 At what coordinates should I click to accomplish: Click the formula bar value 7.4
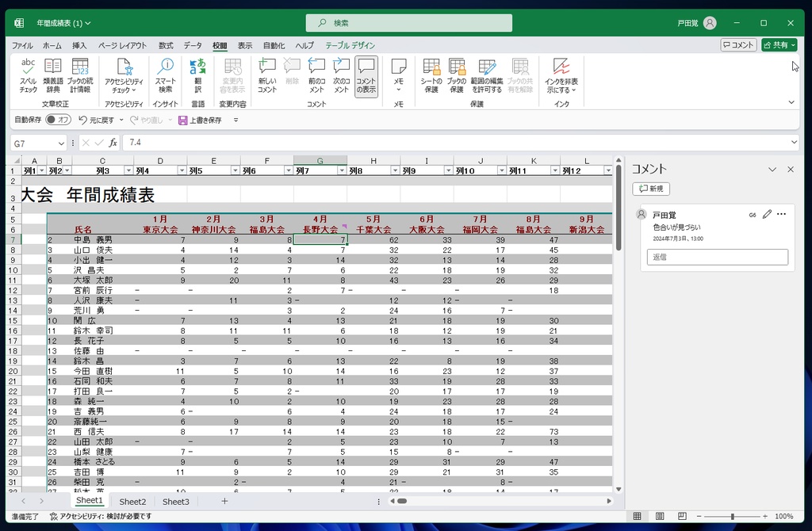[x=135, y=143]
